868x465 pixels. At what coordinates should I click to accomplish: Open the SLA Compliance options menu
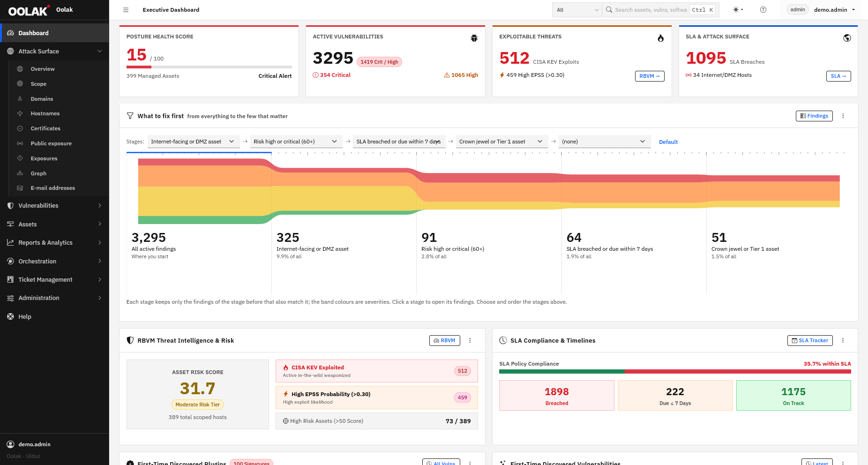[x=843, y=340]
